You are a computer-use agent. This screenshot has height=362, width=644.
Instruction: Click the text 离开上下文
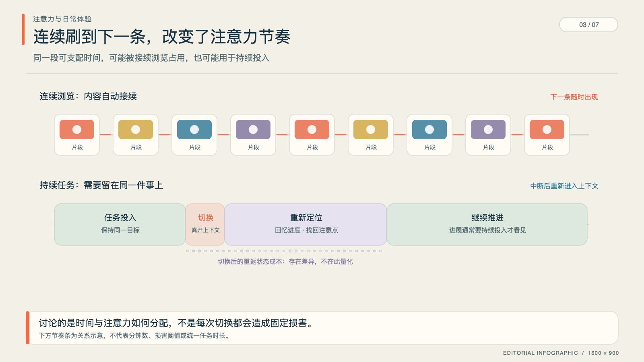click(205, 230)
